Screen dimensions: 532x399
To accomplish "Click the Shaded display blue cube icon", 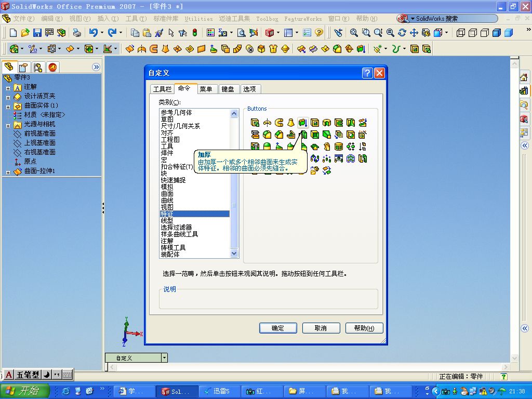I will [509, 33].
